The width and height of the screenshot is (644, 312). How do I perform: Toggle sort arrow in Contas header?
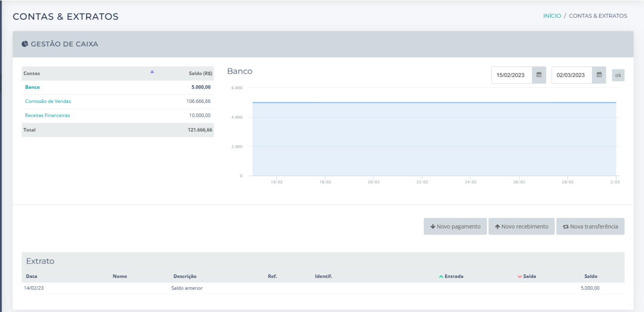click(x=152, y=72)
